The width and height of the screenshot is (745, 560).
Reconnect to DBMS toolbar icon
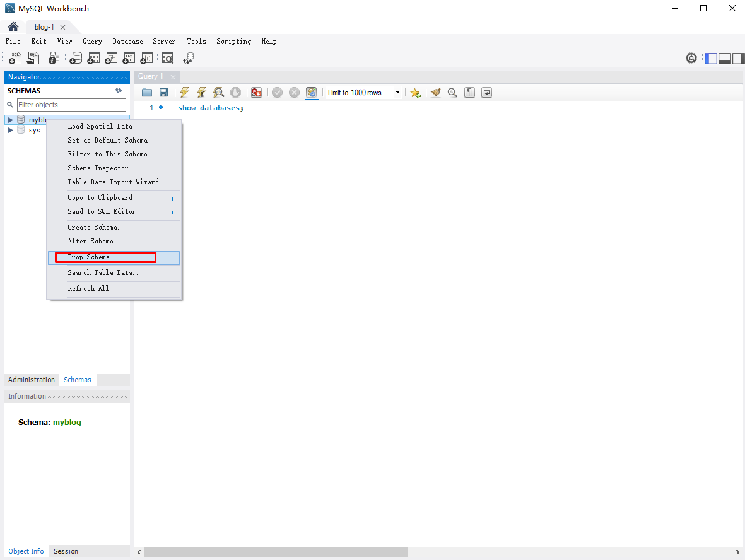(x=189, y=59)
